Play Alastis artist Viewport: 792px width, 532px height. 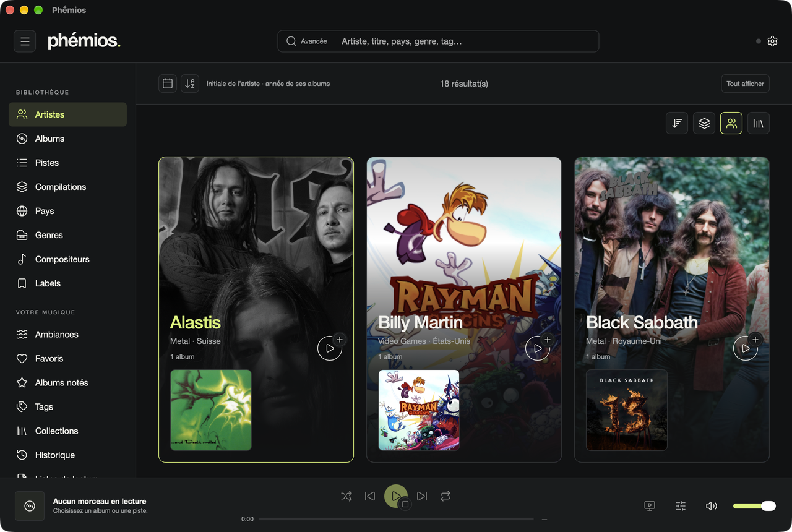click(330, 348)
